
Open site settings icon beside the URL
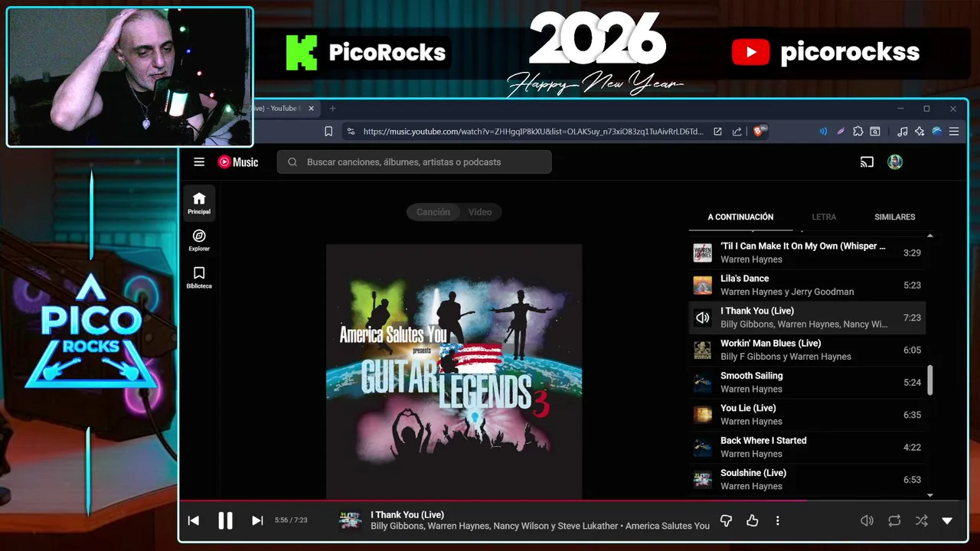point(351,132)
